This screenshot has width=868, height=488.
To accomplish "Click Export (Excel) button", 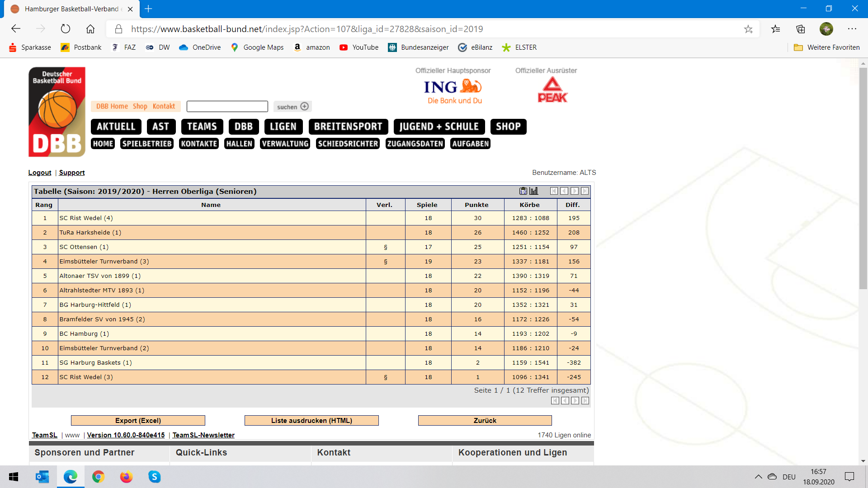I will point(138,421).
